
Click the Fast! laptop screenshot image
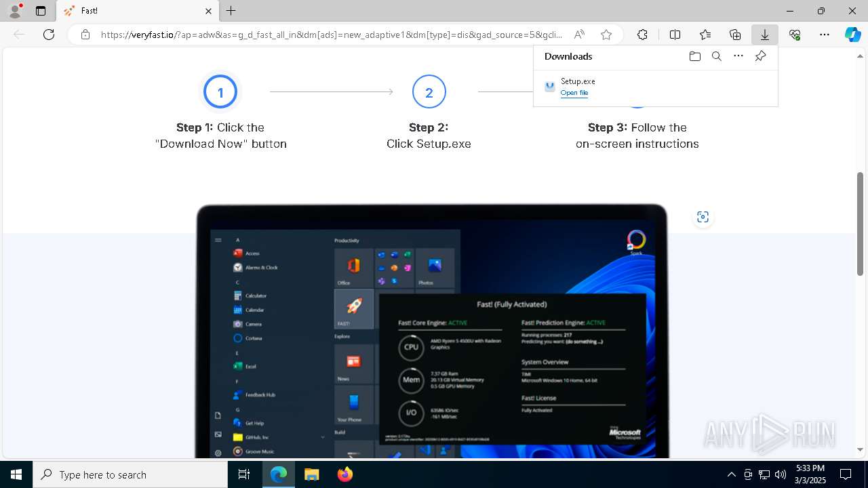coord(432,331)
